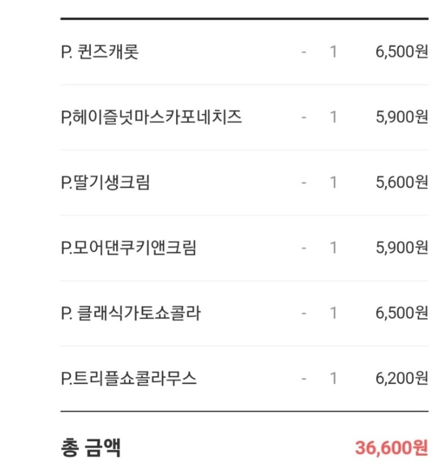Click the 총 금액 total label

tap(90, 448)
